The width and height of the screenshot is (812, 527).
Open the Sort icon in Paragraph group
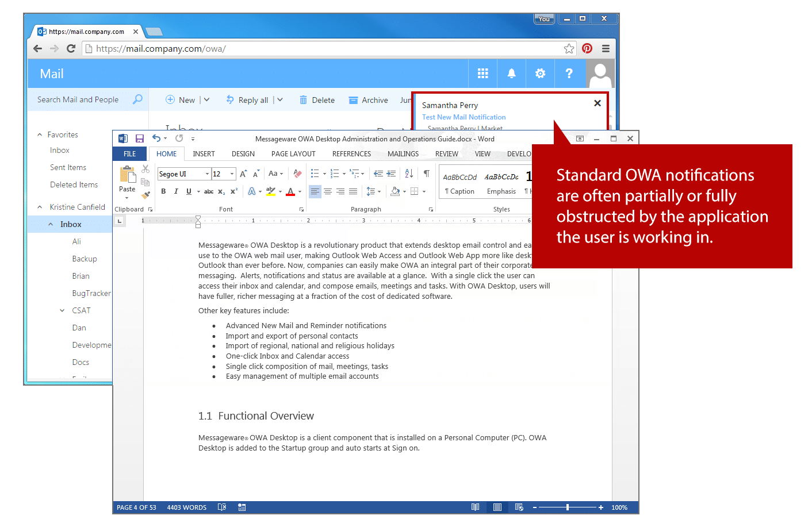[x=408, y=172]
